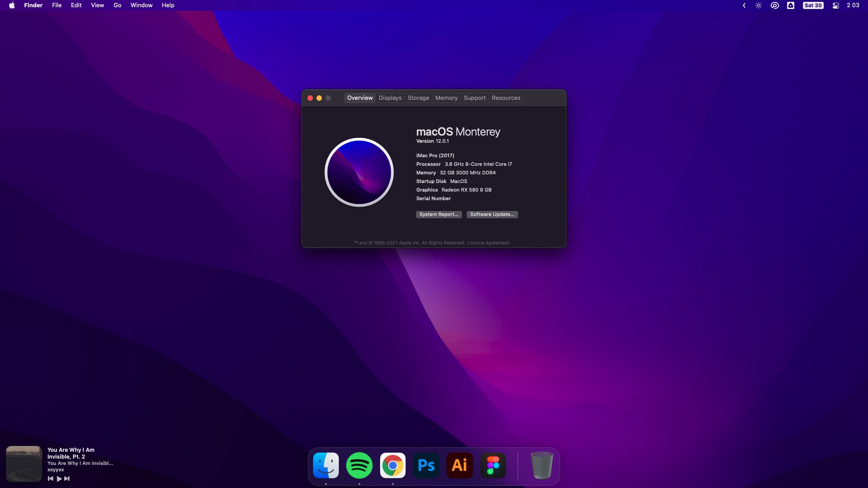Click the brightness sun menu bar icon
Viewport: 868px width, 488px height.
click(x=759, y=5)
